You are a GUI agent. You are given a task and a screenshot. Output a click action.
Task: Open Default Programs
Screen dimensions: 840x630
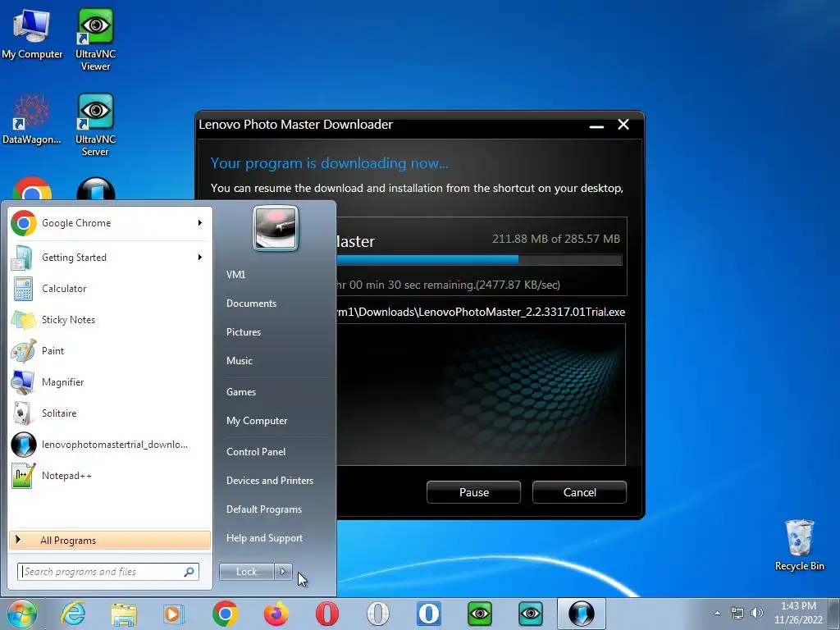pyautogui.click(x=263, y=509)
